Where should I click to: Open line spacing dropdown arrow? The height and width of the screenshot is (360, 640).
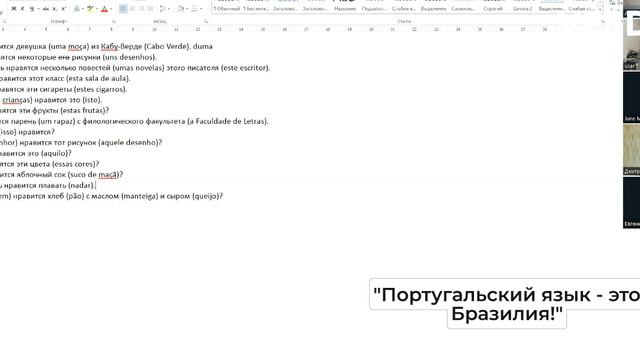point(169,9)
